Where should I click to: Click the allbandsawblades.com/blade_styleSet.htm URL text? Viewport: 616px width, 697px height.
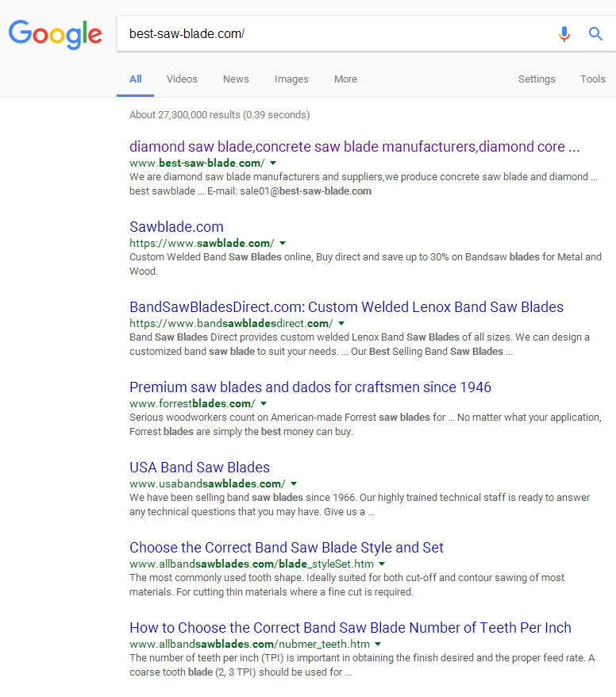tap(252, 564)
